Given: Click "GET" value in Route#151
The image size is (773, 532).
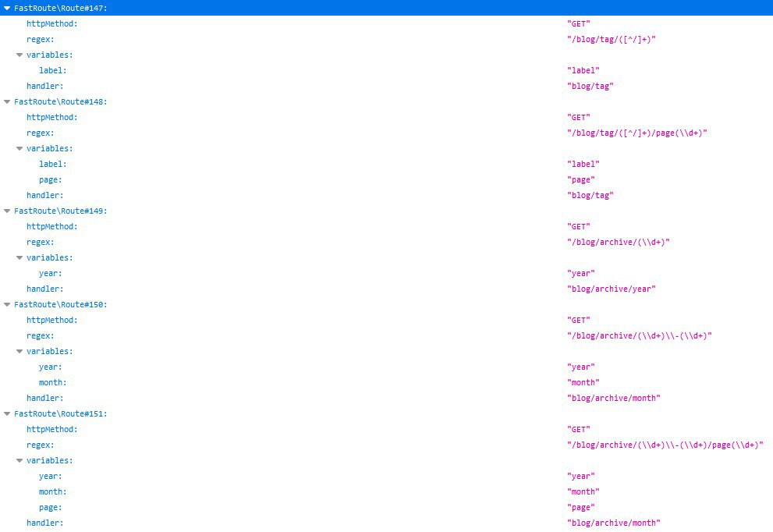Looking at the screenshot, I should 579,430.
